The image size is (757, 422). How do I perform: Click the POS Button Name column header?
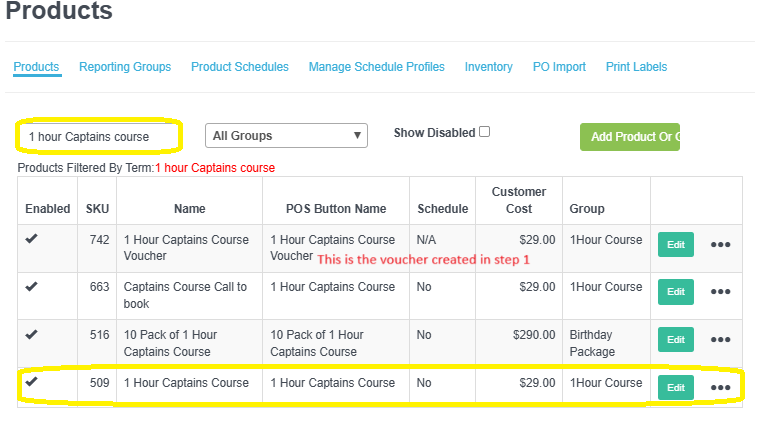tap(336, 209)
